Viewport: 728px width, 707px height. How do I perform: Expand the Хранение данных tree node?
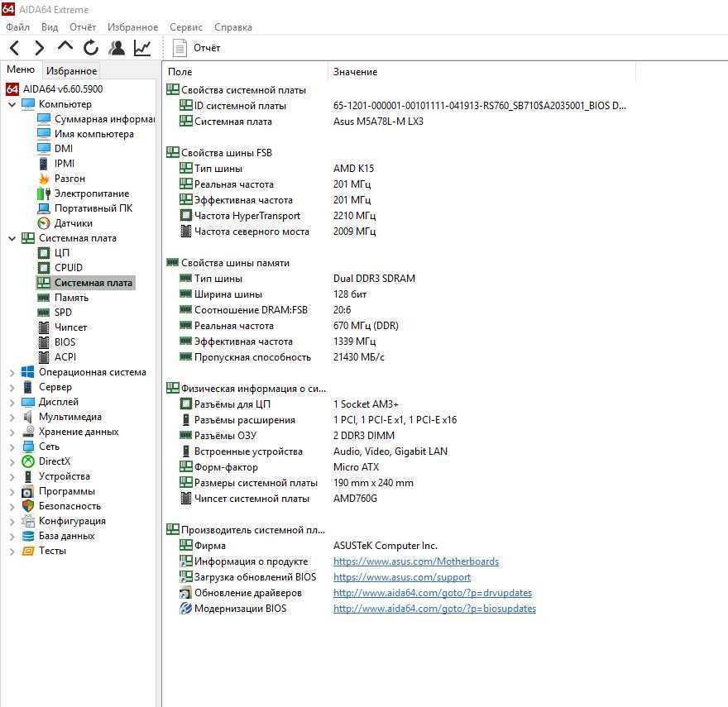pyautogui.click(x=12, y=432)
